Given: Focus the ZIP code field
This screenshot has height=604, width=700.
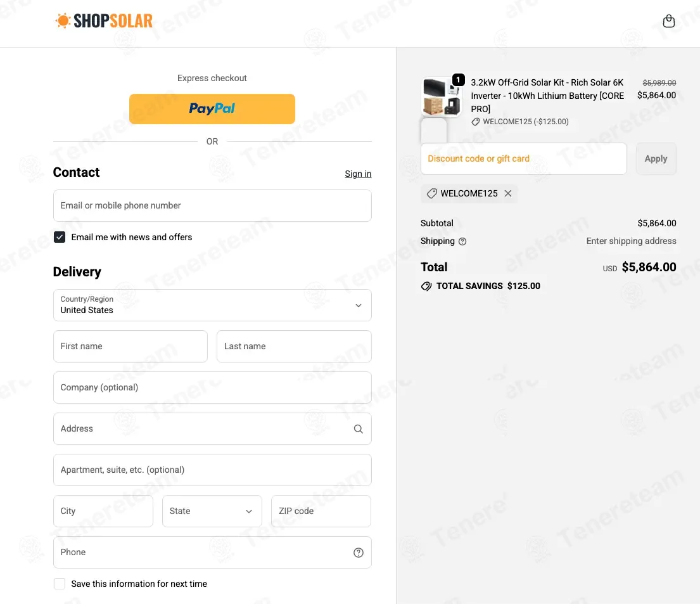Looking at the screenshot, I should [321, 511].
